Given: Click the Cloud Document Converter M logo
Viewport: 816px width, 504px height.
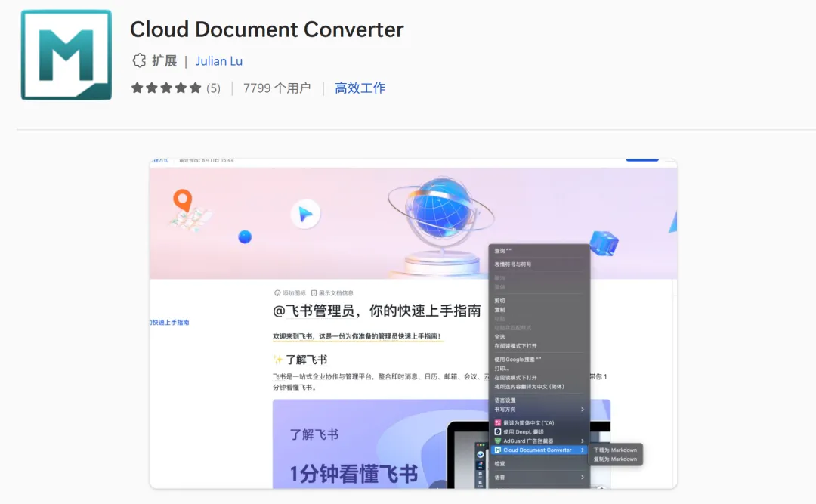Looking at the screenshot, I should (x=66, y=54).
